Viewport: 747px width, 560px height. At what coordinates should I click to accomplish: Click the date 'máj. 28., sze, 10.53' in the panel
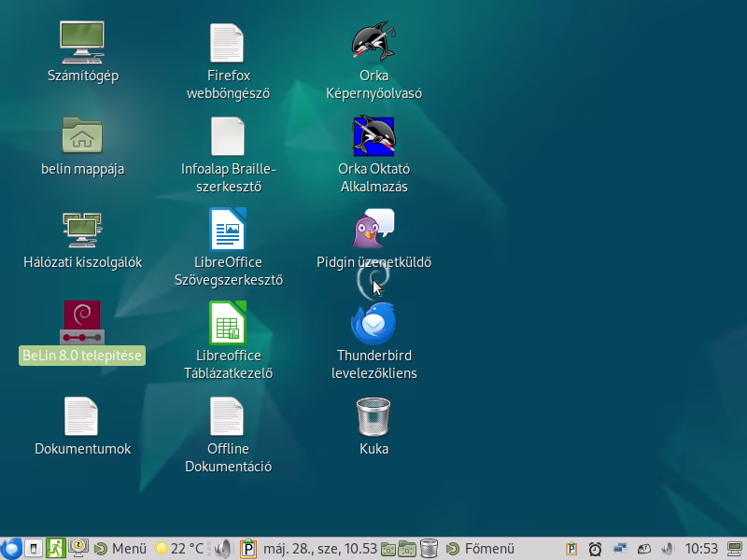click(319, 549)
